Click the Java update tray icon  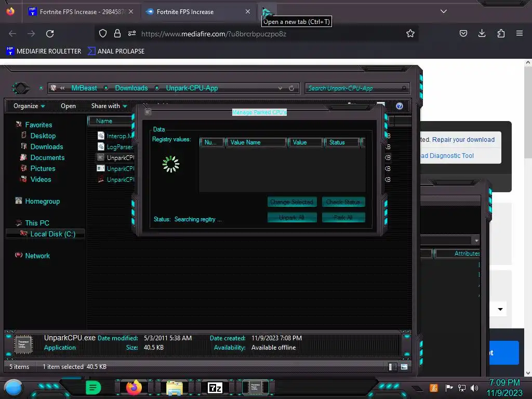pos(434,388)
